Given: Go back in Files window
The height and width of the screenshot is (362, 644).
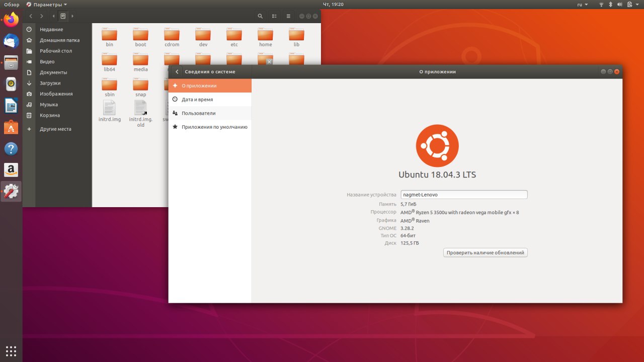Looking at the screenshot, I should pyautogui.click(x=31, y=16).
